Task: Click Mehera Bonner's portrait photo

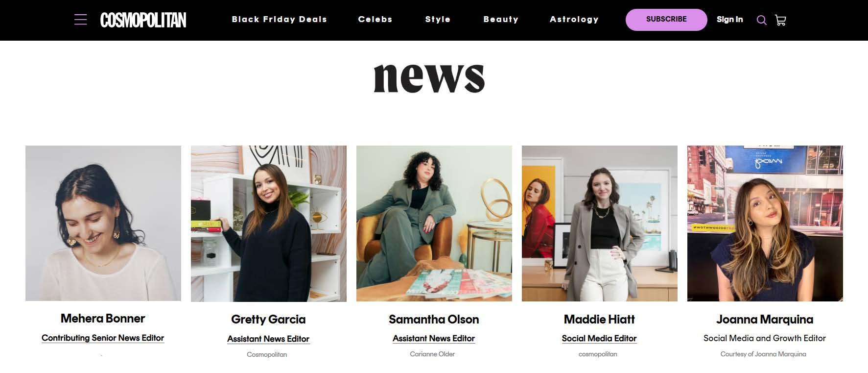Action: tap(103, 223)
